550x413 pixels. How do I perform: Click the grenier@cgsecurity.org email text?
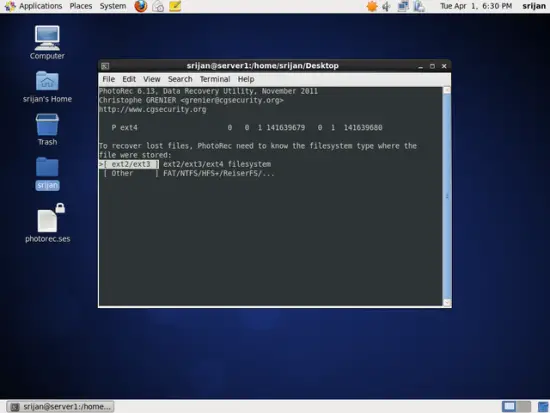pyautogui.click(x=232, y=100)
